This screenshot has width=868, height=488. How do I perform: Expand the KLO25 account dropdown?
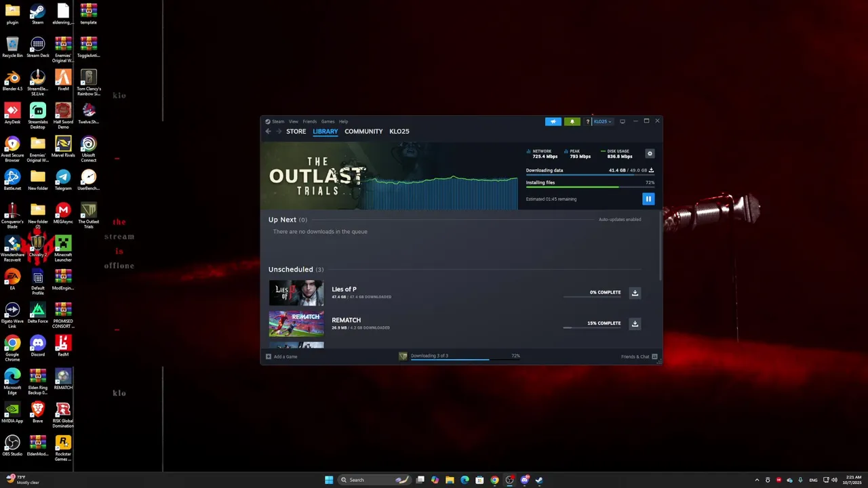(x=602, y=122)
